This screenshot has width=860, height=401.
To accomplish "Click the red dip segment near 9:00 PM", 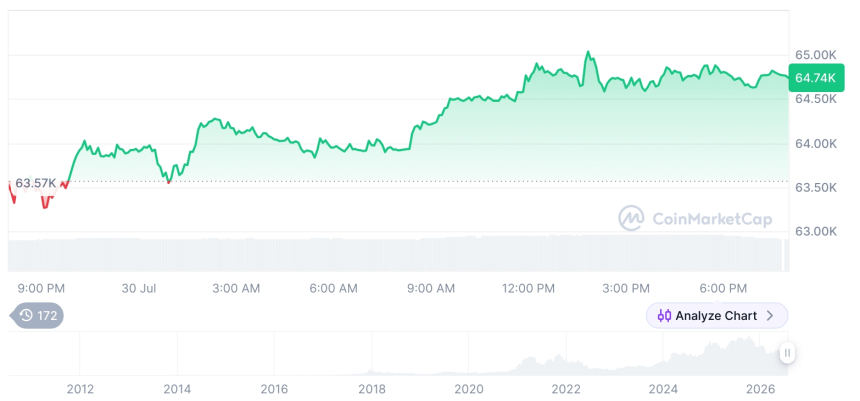I will (46, 204).
